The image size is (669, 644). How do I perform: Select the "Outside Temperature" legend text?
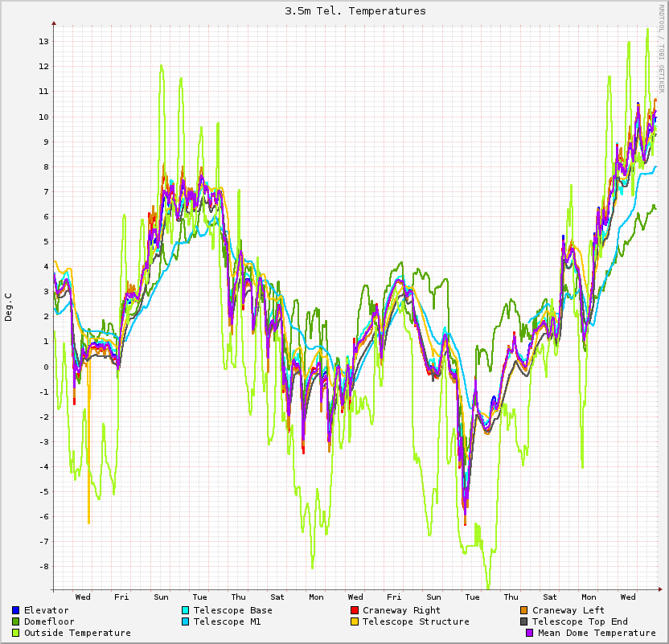click(77, 633)
